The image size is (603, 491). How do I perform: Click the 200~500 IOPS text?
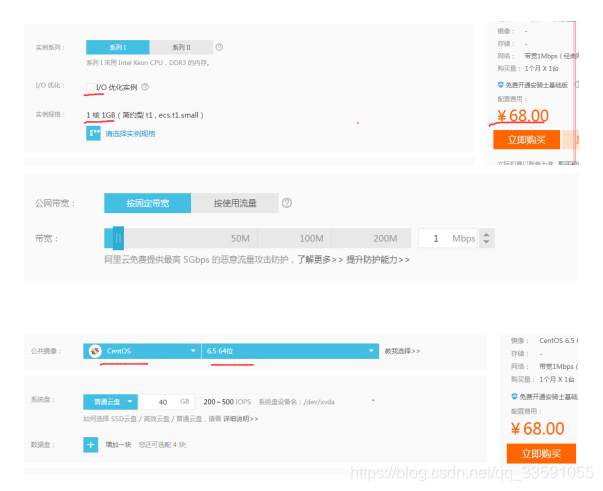point(227,402)
